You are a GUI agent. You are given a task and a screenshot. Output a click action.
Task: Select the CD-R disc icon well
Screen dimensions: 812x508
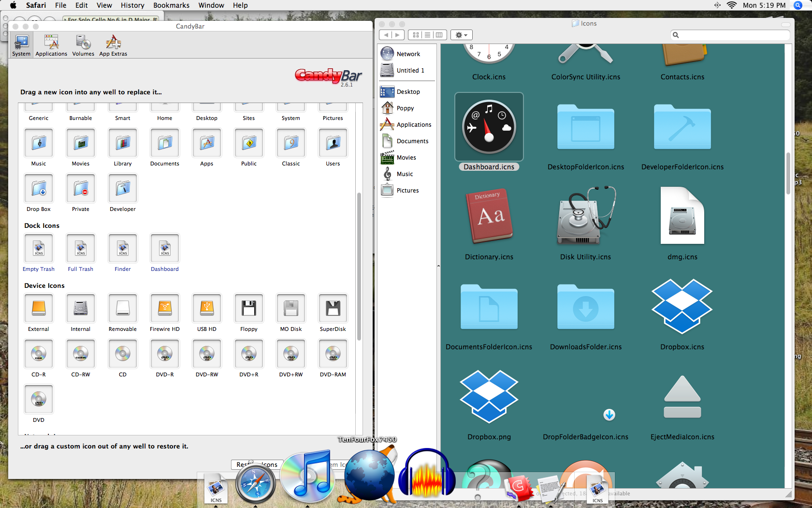click(x=39, y=354)
